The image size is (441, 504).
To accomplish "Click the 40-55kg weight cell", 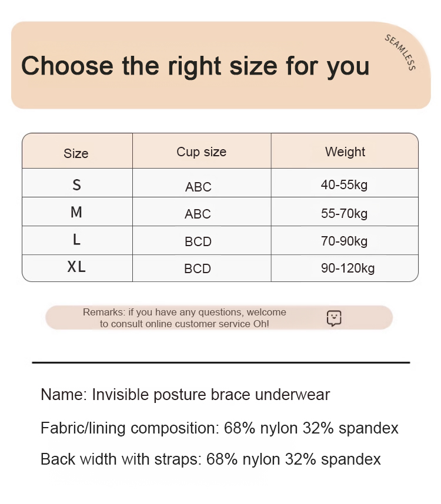I will pyautogui.click(x=344, y=185).
